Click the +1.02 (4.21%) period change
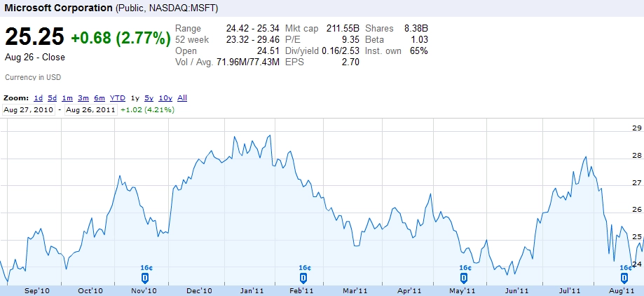The image size is (644, 296). click(x=147, y=109)
